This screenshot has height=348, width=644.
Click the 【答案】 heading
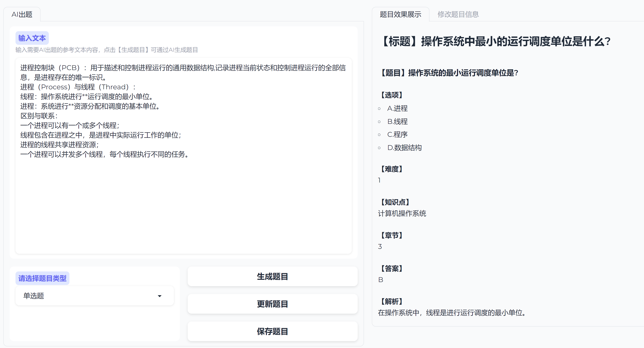pos(391,269)
